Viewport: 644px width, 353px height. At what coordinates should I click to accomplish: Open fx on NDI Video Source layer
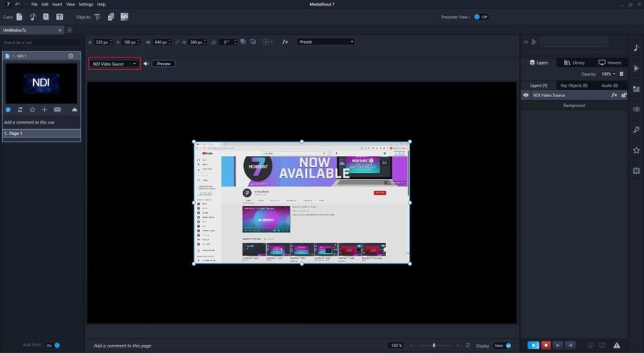[614, 95]
